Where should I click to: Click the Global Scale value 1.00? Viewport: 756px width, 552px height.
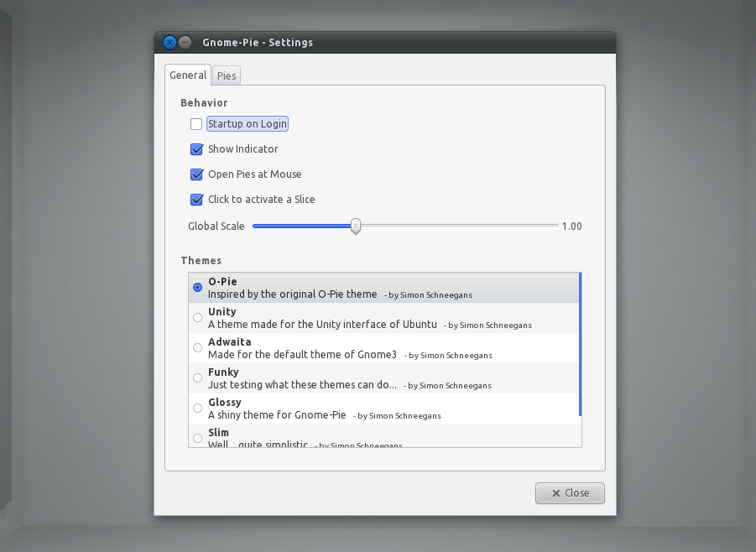point(571,227)
